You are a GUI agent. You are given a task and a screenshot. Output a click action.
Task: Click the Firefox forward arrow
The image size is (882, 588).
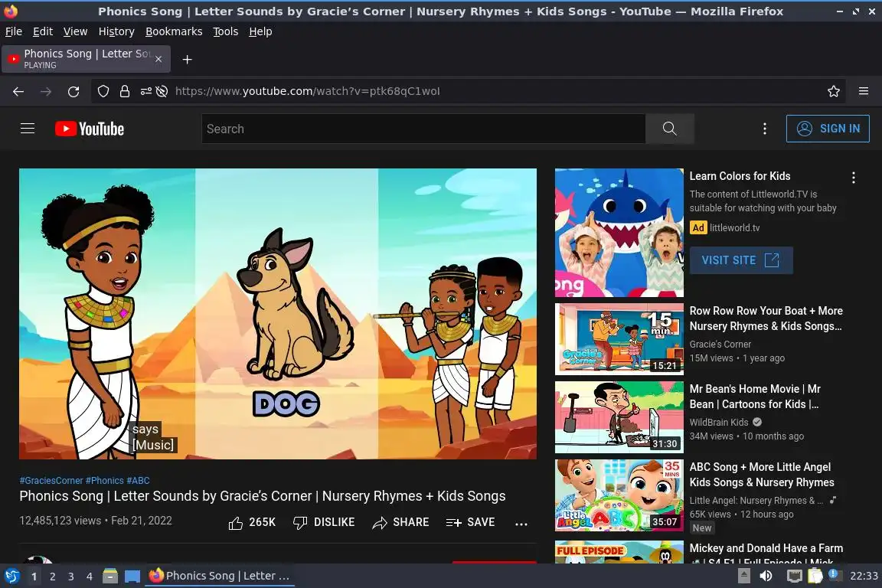click(x=46, y=91)
